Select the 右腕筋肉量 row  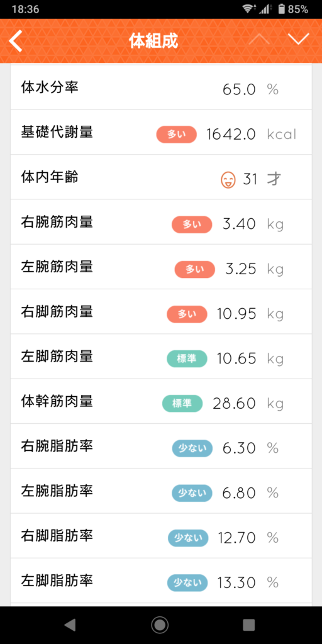160,222
